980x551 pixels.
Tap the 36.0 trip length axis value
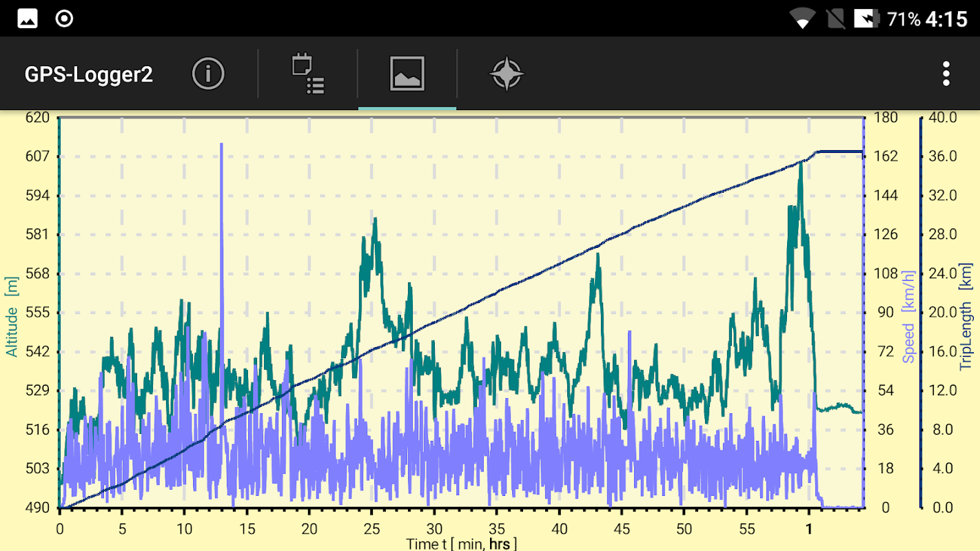943,156
